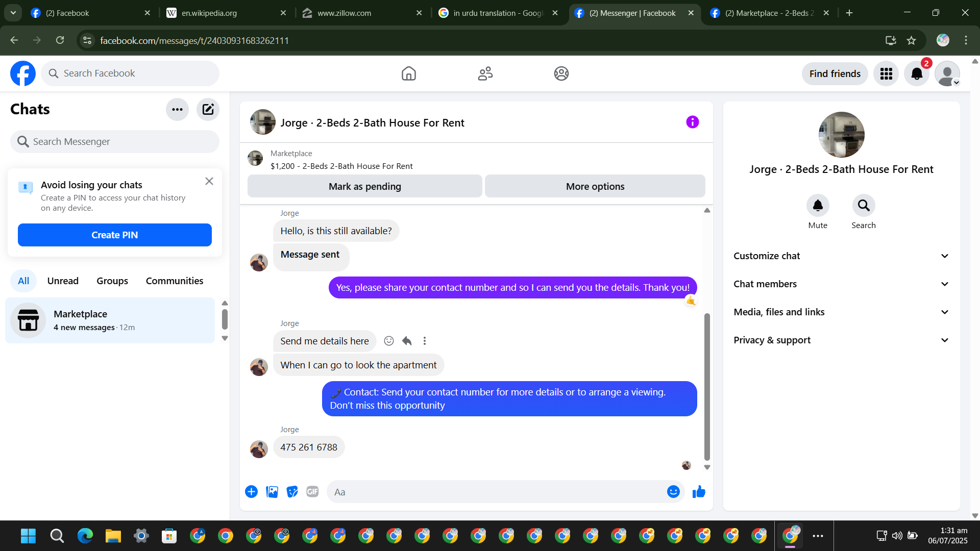Viewport: 980px width, 551px height.
Task: Click the new message compose icon
Action: click(x=208, y=109)
